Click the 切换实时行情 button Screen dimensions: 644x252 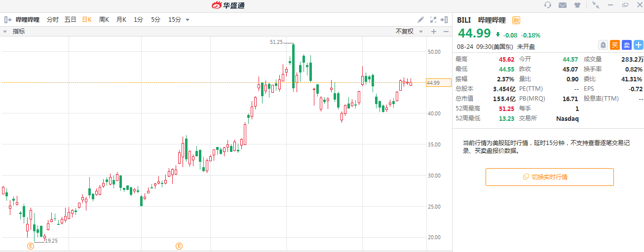(x=549, y=177)
